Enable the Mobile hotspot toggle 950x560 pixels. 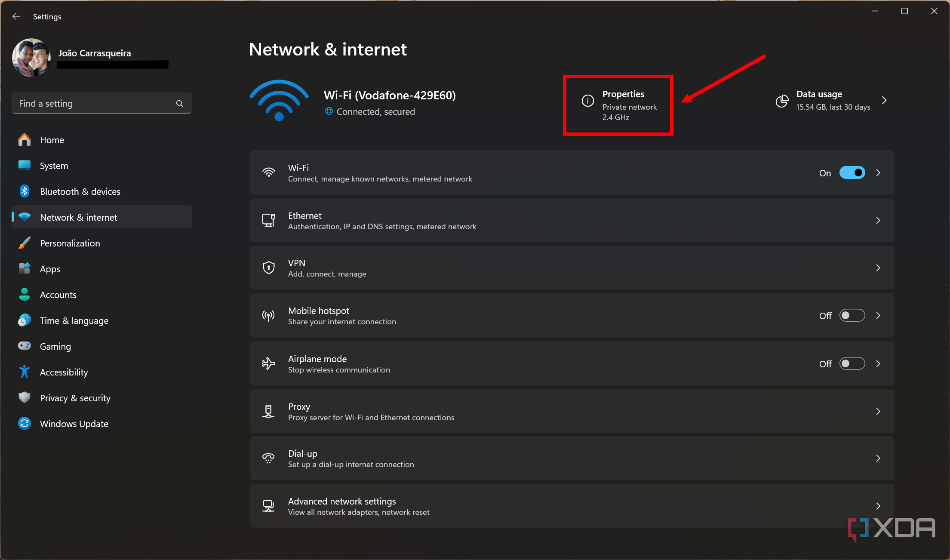tap(852, 316)
